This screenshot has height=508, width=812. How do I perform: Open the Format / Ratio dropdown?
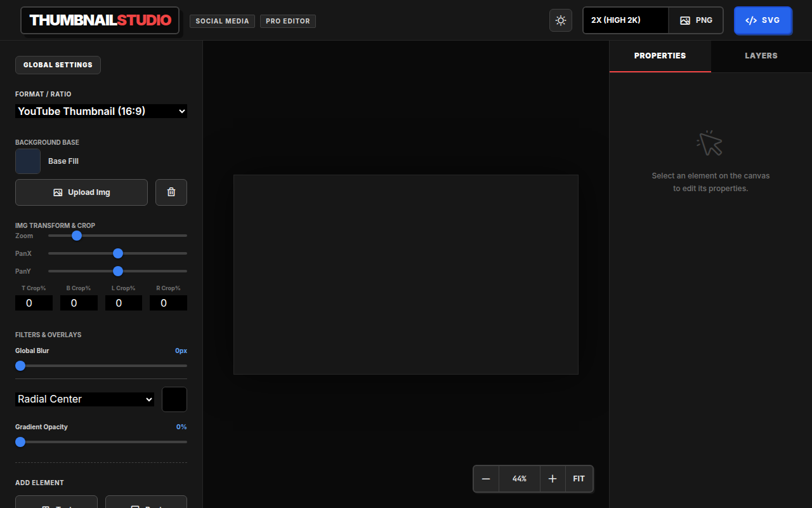[101, 111]
